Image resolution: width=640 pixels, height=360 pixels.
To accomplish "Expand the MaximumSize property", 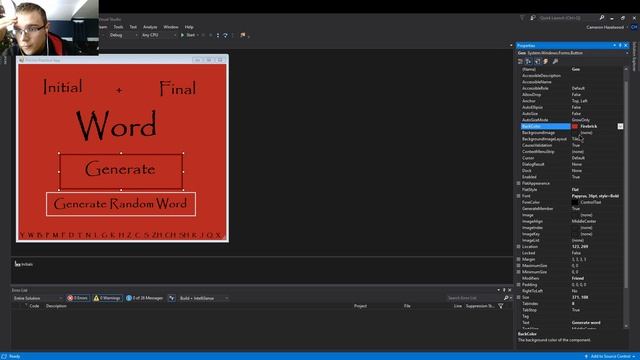I will 519,266.
